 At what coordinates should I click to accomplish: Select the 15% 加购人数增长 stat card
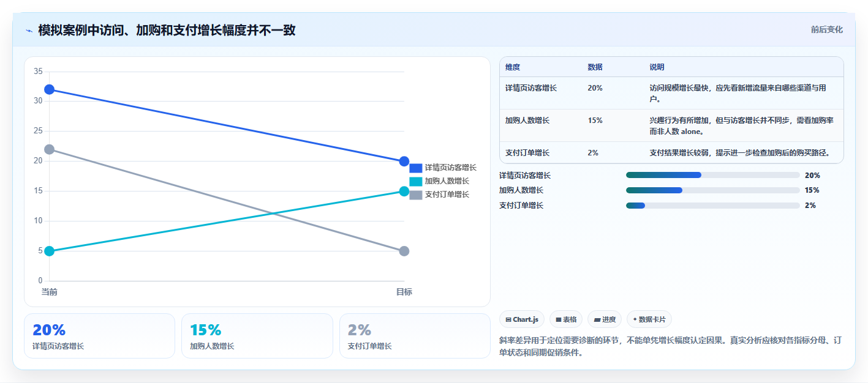point(257,336)
